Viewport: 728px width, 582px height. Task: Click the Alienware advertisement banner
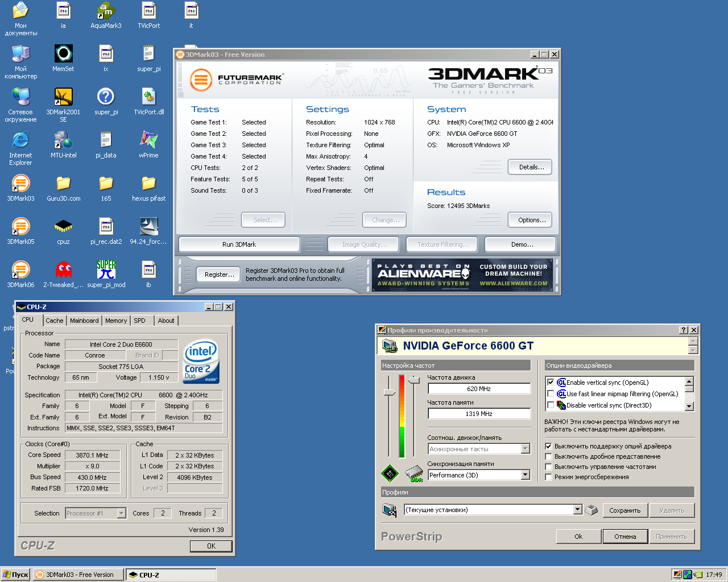click(x=462, y=275)
